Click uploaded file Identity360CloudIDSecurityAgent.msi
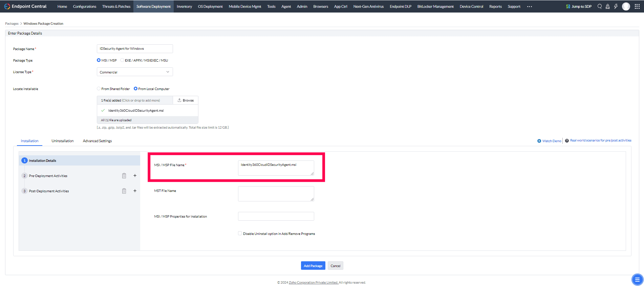644x286 pixels. [136, 111]
